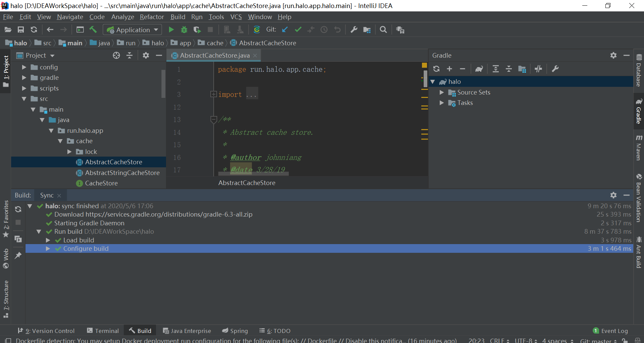Run the Application with the green play icon

click(x=171, y=30)
